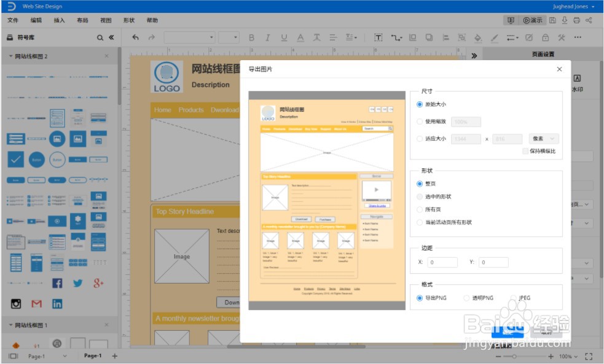Open the 布局 menu
604x364 pixels.
pyautogui.click(x=82, y=20)
